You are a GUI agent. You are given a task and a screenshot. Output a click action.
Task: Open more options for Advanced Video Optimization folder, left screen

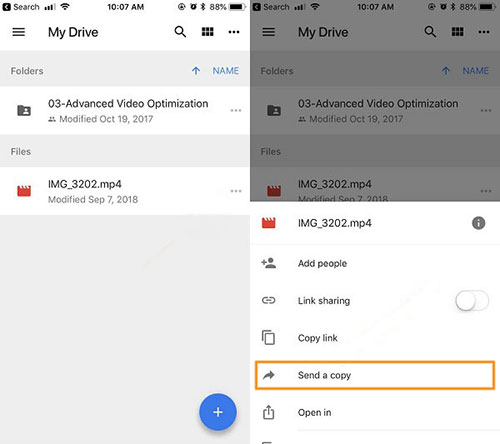(236, 110)
